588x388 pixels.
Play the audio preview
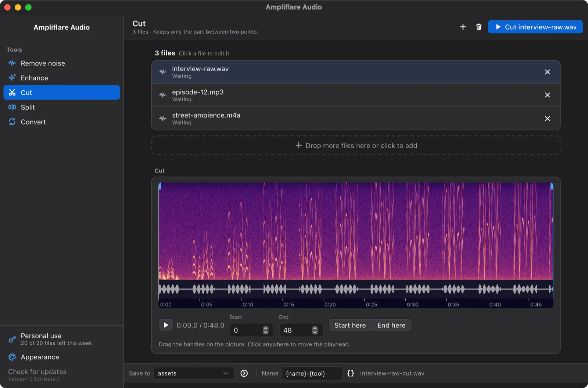[x=166, y=325]
